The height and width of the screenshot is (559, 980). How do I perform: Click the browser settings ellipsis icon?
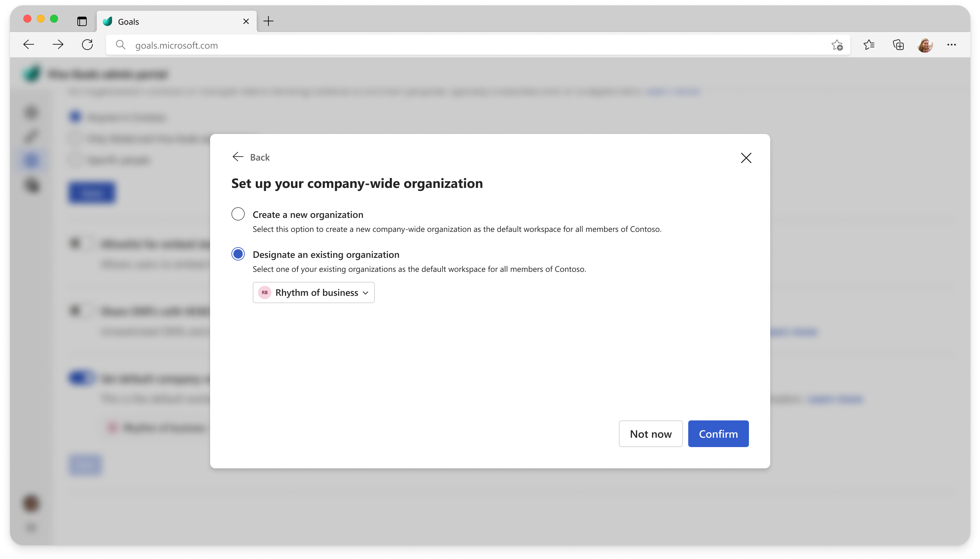(x=952, y=44)
